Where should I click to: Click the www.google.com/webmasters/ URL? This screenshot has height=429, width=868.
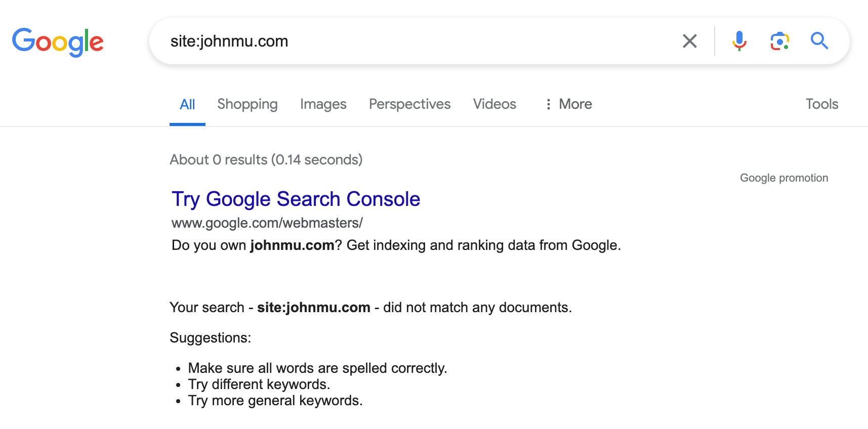point(267,223)
